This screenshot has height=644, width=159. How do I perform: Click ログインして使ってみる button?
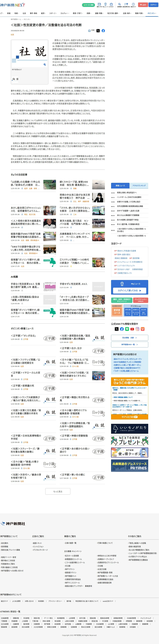pos(130,290)
